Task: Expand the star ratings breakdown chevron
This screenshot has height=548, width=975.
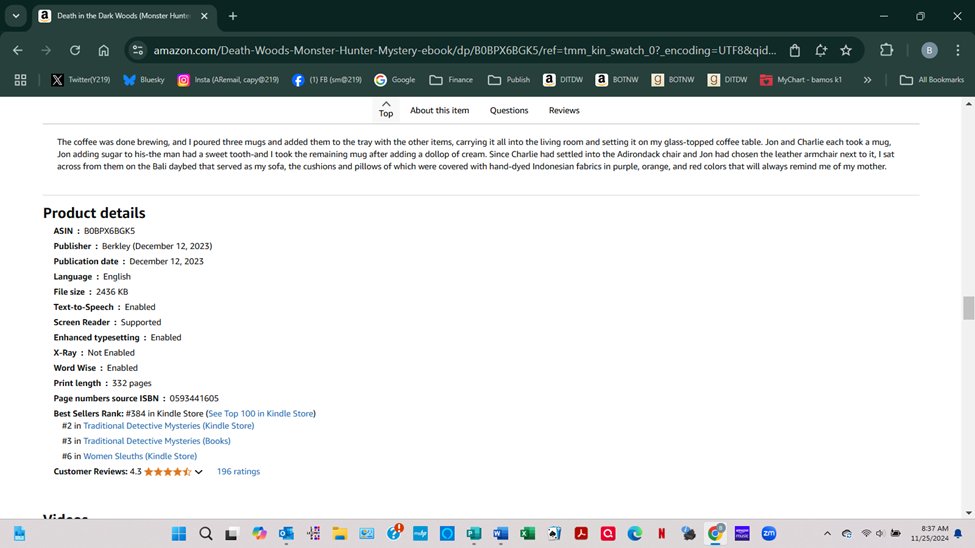Action: coord(198,472)
